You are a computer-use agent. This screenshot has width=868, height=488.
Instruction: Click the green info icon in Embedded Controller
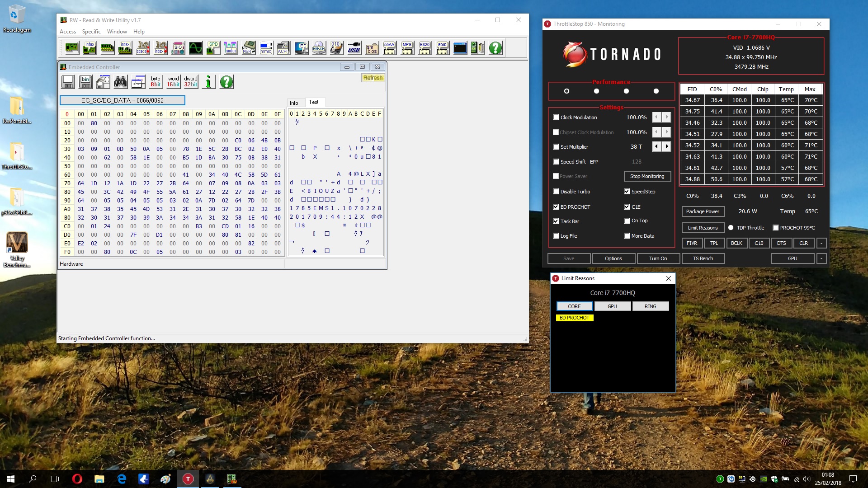[x=208, y=82]
